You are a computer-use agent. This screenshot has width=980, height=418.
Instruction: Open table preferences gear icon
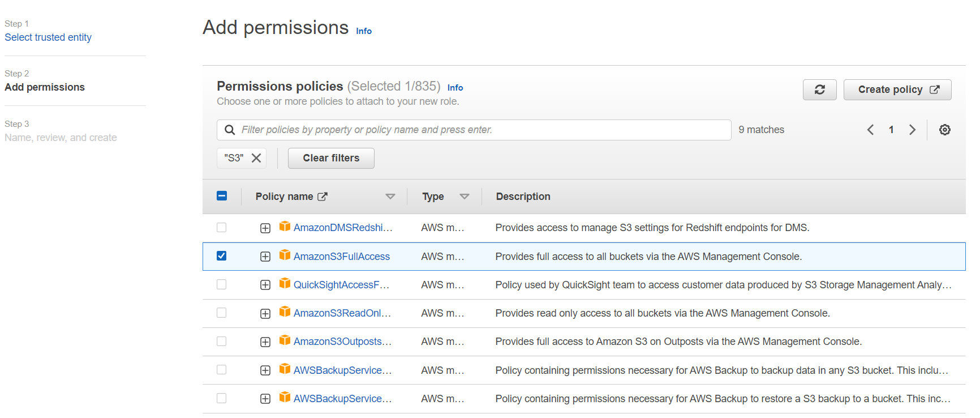pos(944,130)
